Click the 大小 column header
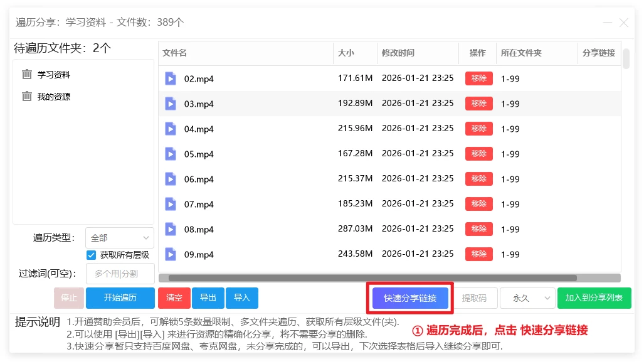Screen dimensions: 644x364 [x=346, y=53]
